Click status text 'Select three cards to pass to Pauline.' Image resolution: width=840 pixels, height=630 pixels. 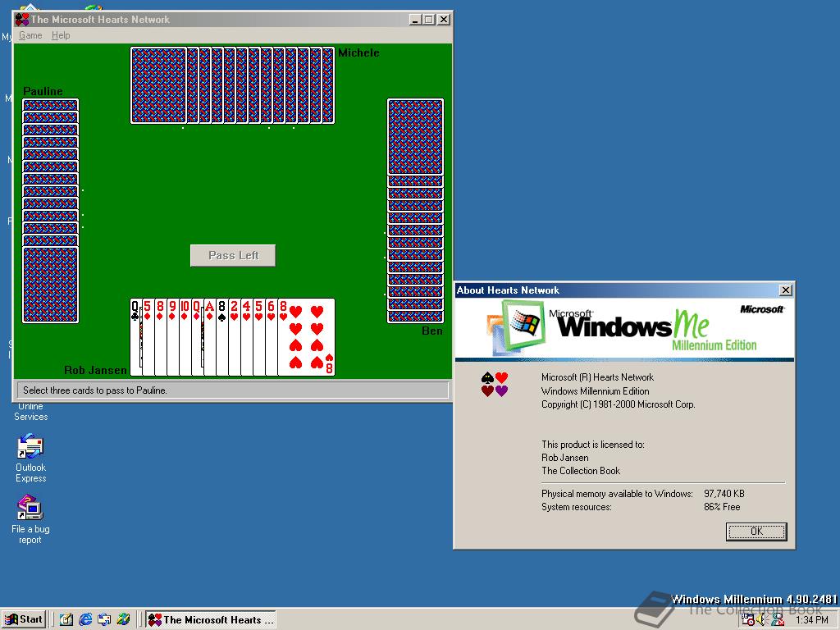[x=95, y=390]
